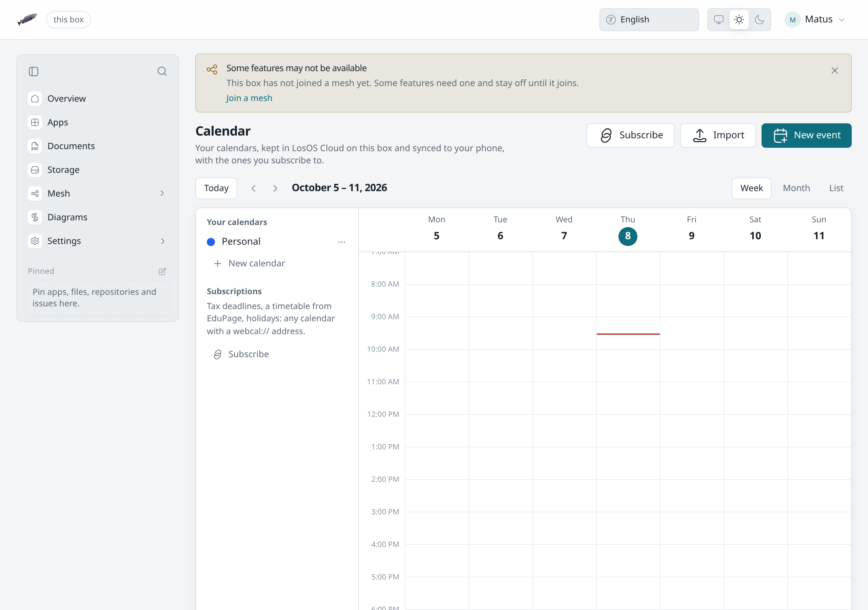Screen dimensions: 868x610
Task: Click Subscribe button in header
Action: click(x=630, y=135)
